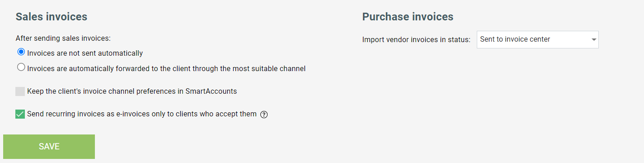This screenshot has height=163, width=644.
Task: Click the empty radio circle for automatic forwarding
Action: [x=21, y=67]
